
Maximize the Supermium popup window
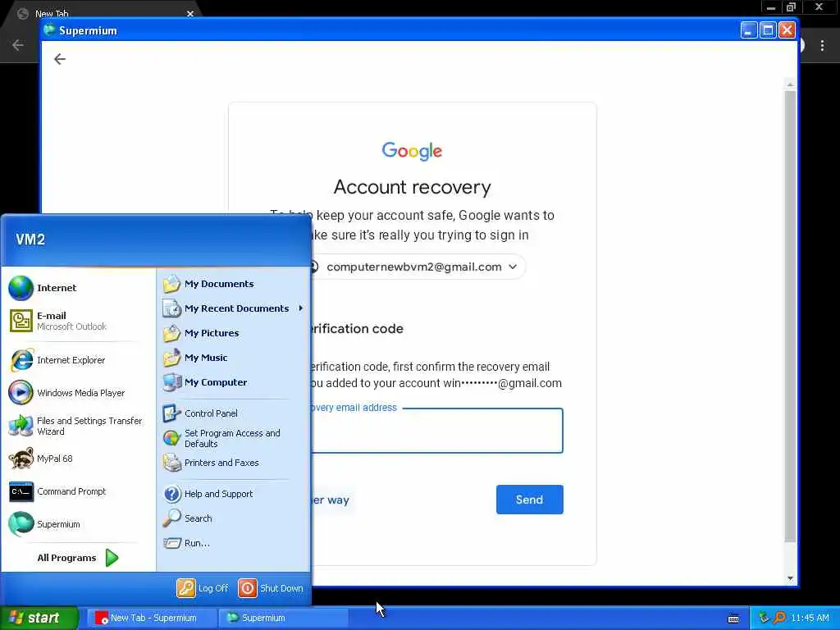[768, 30]
